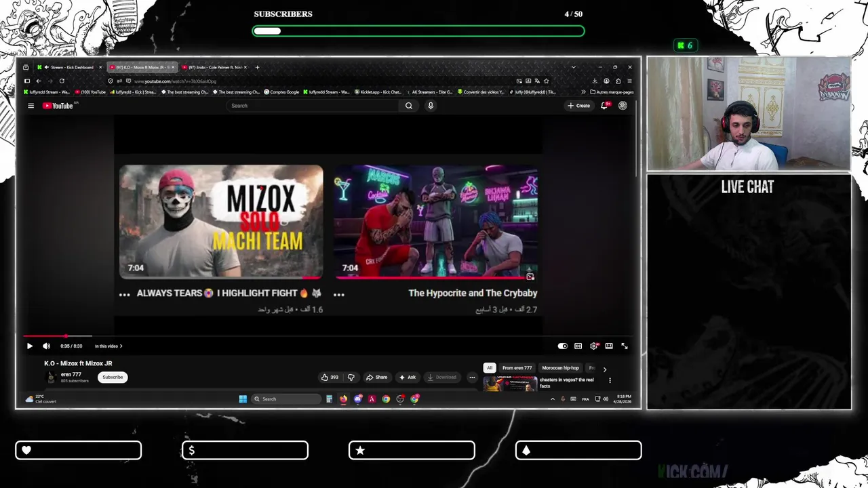Viewport: 868px width, 488px height.
Task: Open options for 'cheaters in vagos' video
Action: tap(610, 380)
